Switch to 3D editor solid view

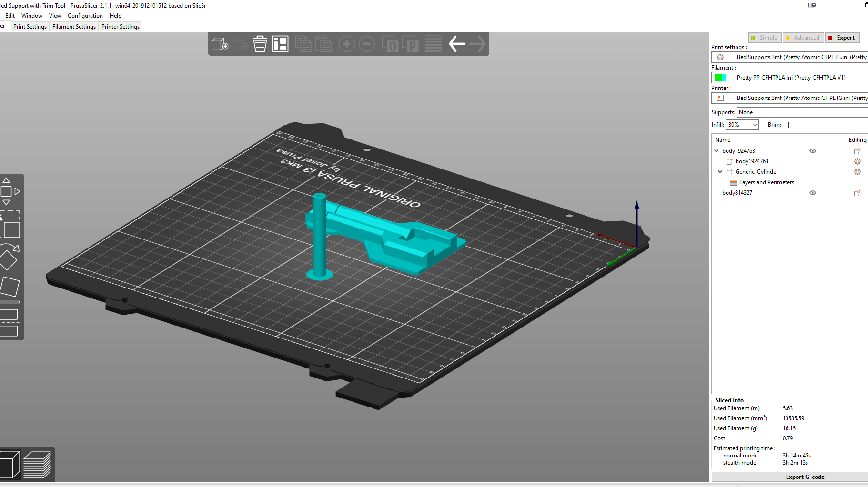pos(10,465)
